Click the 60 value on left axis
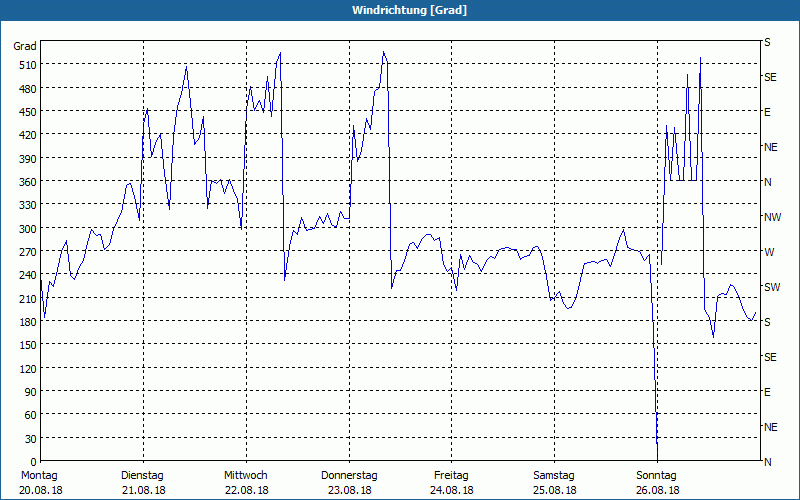 tap(31, 415)
